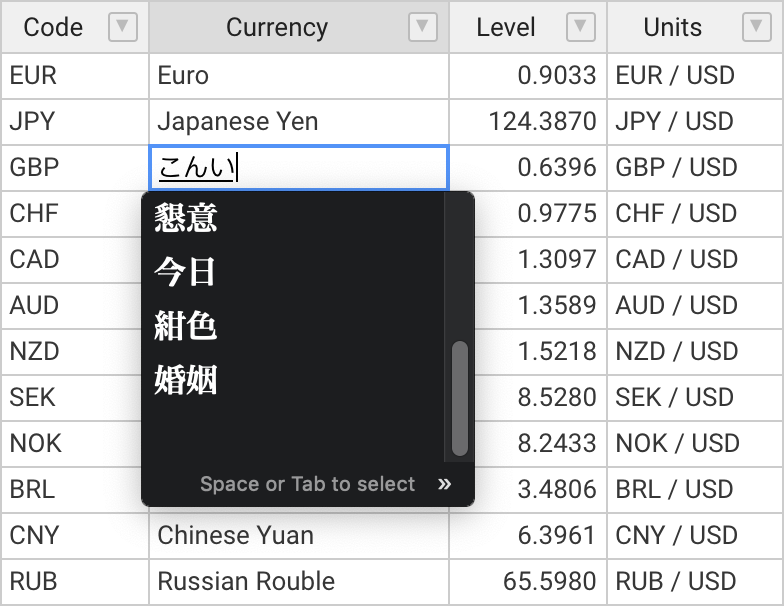Select the JPY / USD units cell
This screenshot has height=606, width=784.
696,122
